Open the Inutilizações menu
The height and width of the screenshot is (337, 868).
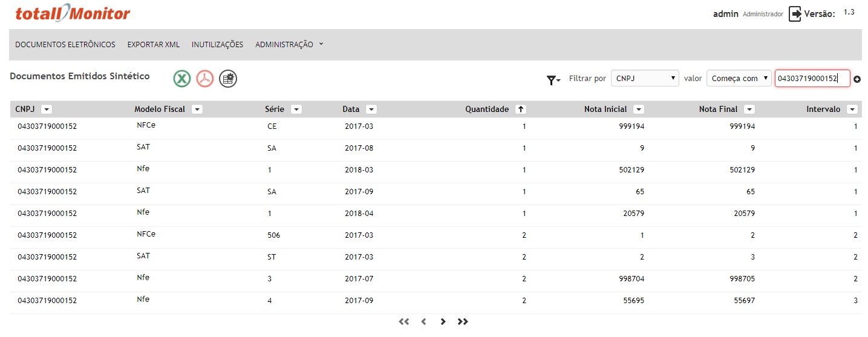[217, 45]
